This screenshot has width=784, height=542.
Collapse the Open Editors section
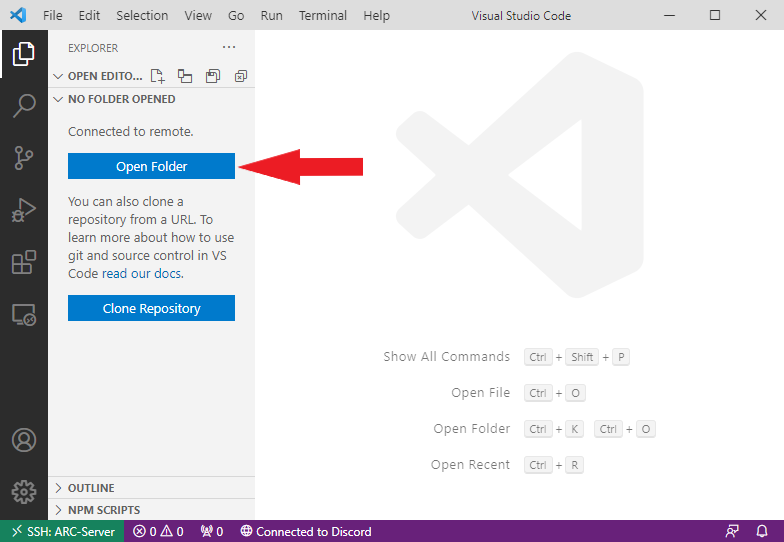(x=58, y=76)
